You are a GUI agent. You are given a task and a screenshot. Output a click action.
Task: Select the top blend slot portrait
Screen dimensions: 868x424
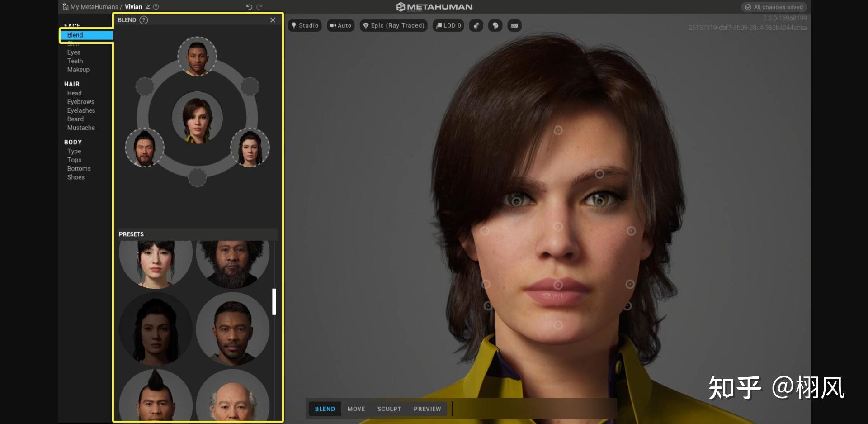197,57
